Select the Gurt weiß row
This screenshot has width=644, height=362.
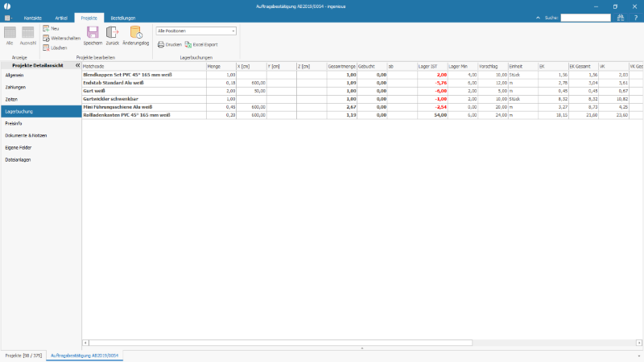point(362,91)
